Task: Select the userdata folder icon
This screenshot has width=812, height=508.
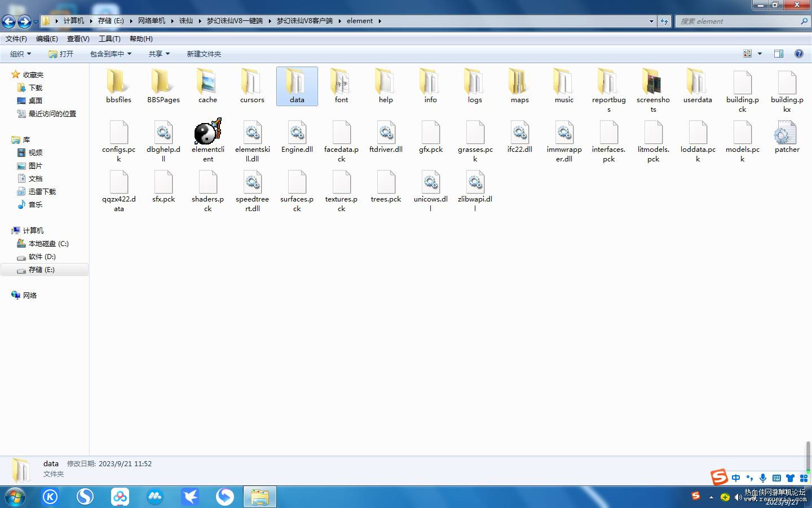Action: coord(698,82)
